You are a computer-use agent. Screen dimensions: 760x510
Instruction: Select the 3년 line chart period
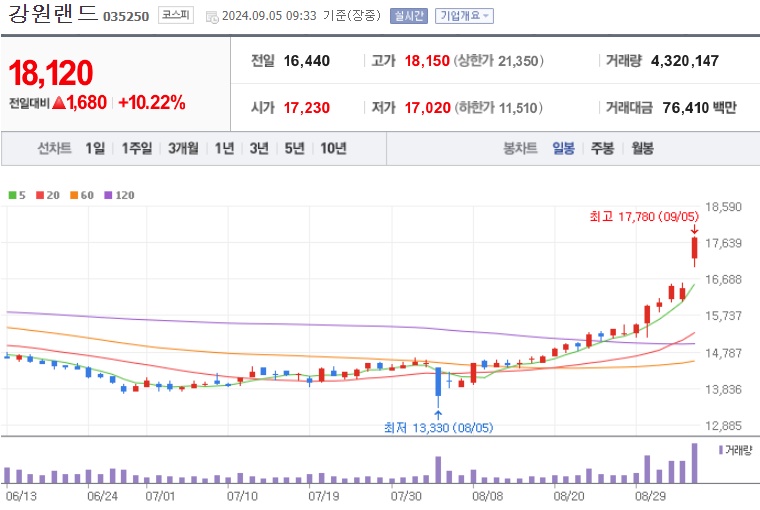pos(259,148)
